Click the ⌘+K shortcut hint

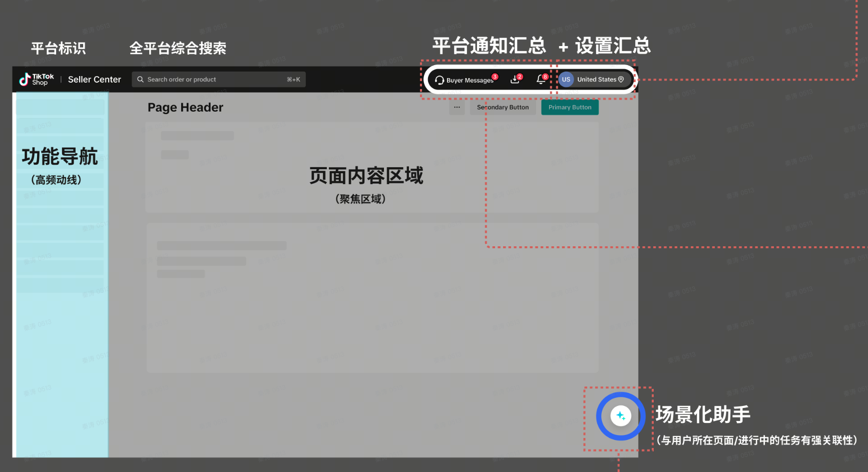point(293,80)
